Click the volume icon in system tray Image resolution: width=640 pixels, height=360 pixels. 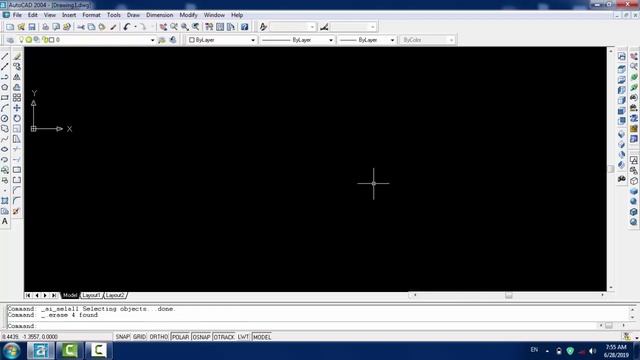coord(592,351)
